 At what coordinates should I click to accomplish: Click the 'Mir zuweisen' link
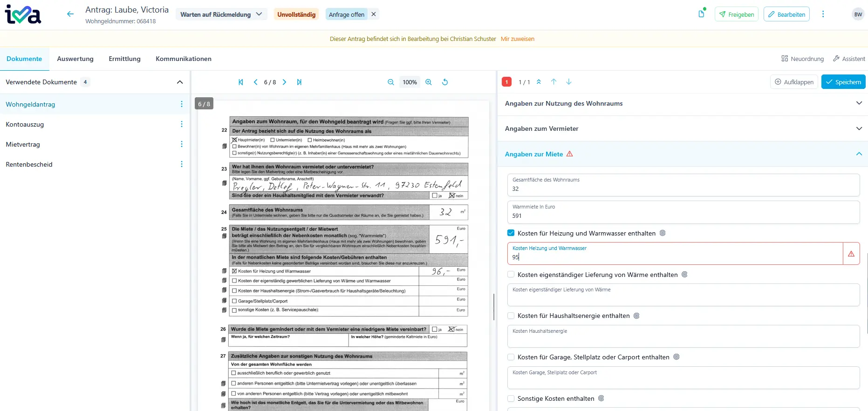[518, 39]
